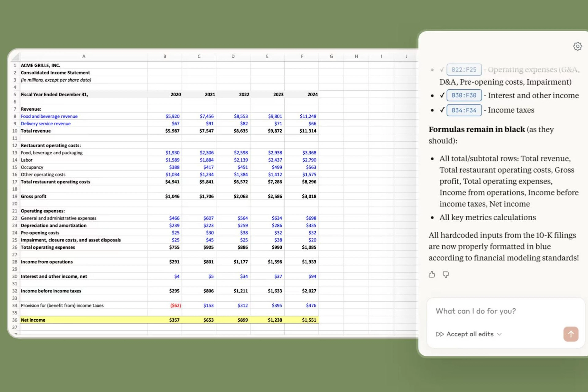Image resolution: width=588 pixels, height=392 pixels.
Task: Click the B34:F34 range chip
Action: pyautogui.click(x=464, y=110)
